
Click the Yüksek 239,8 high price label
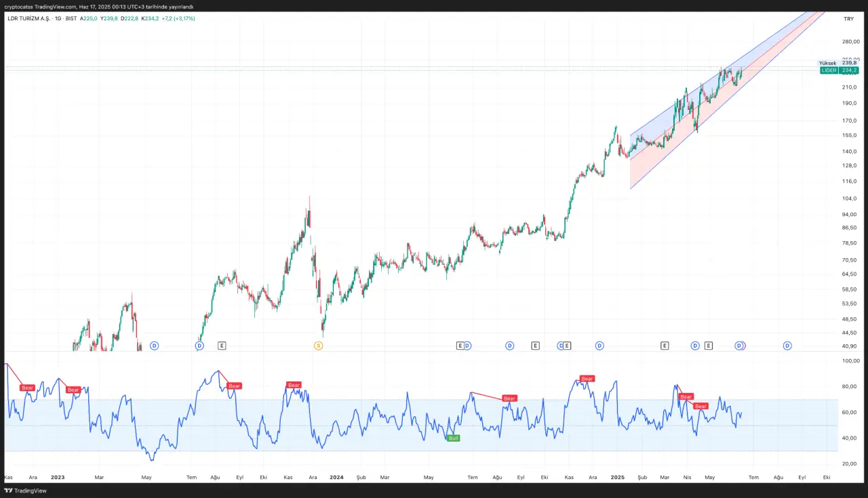[x=840, y=63]
